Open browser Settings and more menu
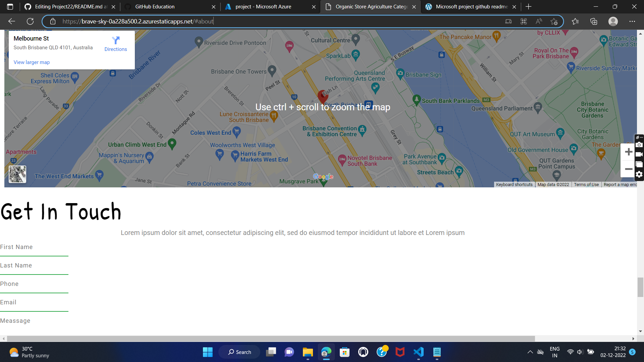644x362 pixels. [632, 21]
